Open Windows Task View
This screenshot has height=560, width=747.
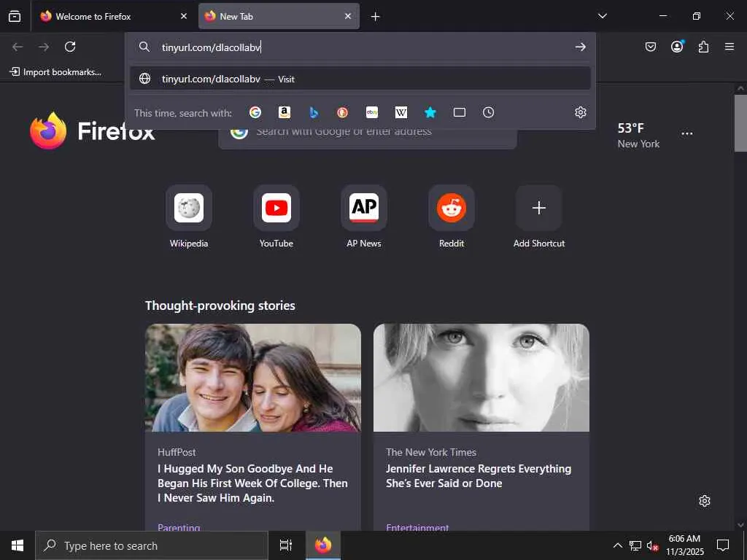tap(286, 545)
